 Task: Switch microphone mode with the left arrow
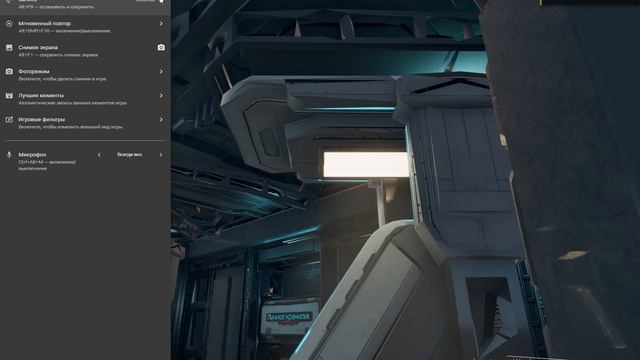(99, 155)
